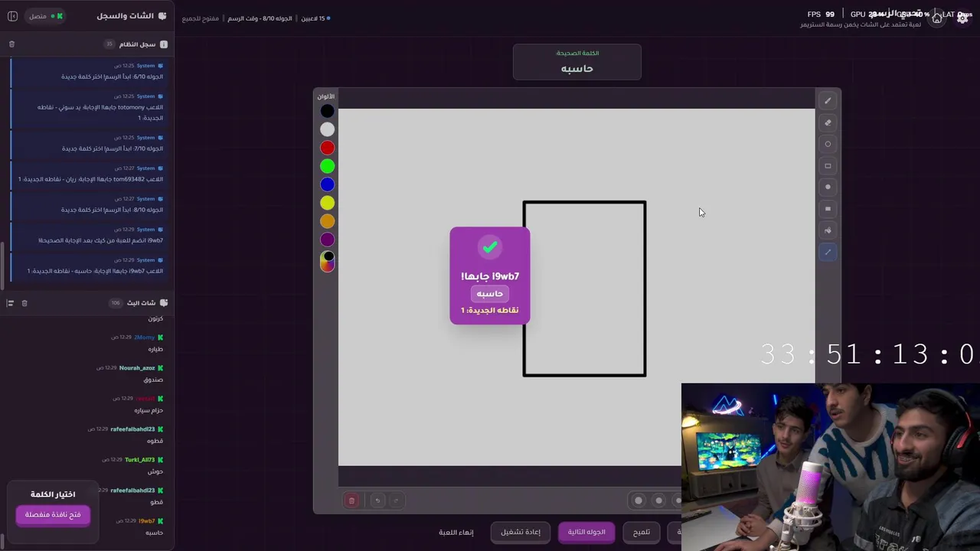Click the FPS 99 readout
The image size is (980, 551).
click(x=821, y=15)
